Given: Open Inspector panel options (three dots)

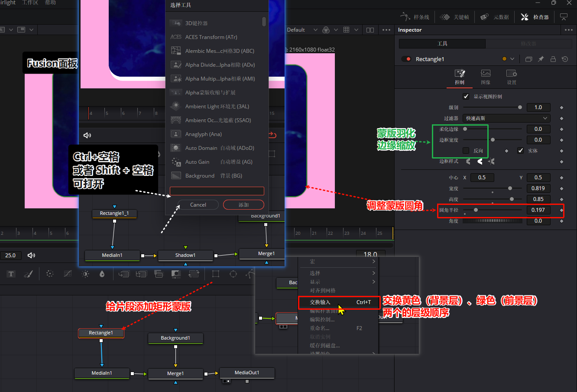Looking at the screenshot, I should tap(569, 30).
